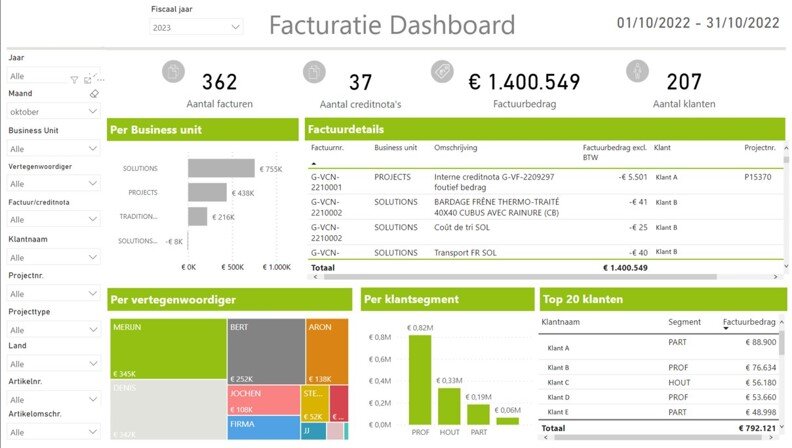Click the tag icon beside Factuurbedrag
This screenshot has width=792, height=448.
[x=442, y=71]
